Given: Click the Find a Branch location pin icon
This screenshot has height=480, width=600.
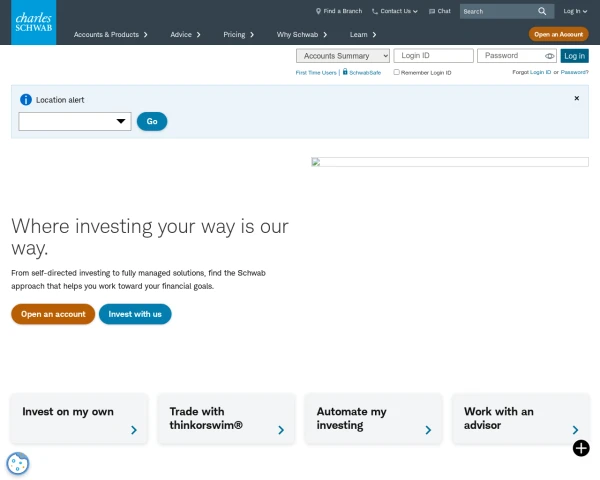Looking at the screenshot, I should click(x=318, y=11).
